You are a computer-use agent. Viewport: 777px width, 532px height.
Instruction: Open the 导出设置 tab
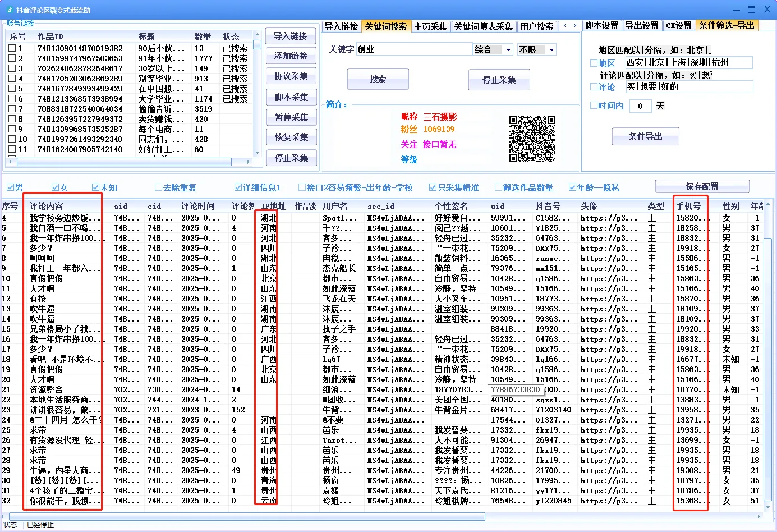[x=642, y=26]
